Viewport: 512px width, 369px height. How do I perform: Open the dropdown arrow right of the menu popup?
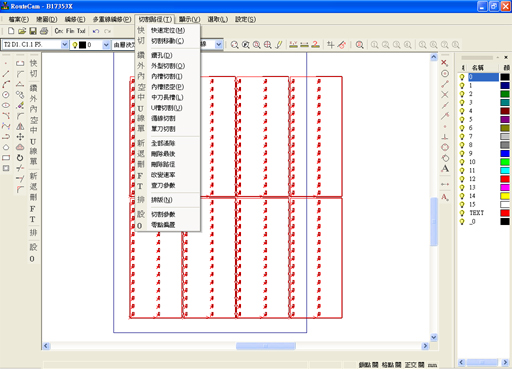click(219, 45)
